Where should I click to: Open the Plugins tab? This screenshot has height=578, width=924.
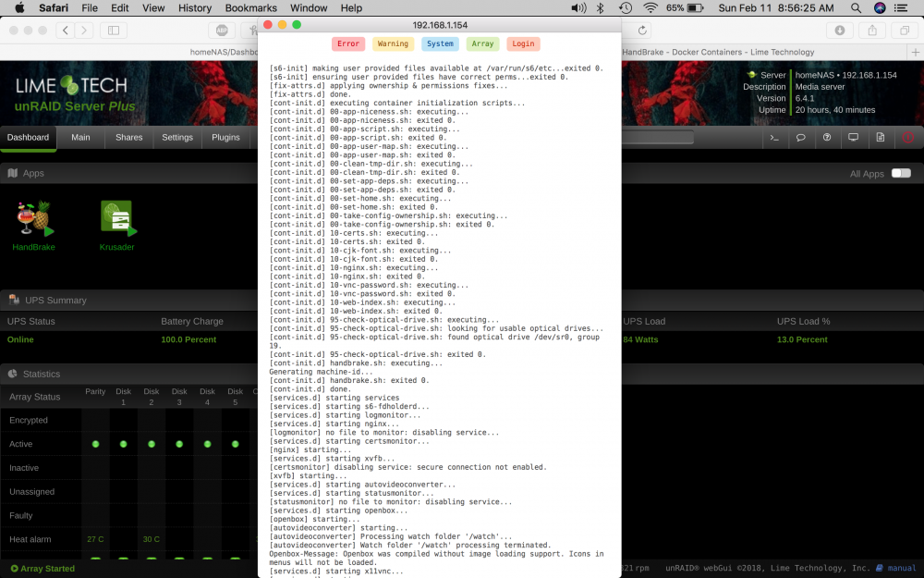coord(225,138)
